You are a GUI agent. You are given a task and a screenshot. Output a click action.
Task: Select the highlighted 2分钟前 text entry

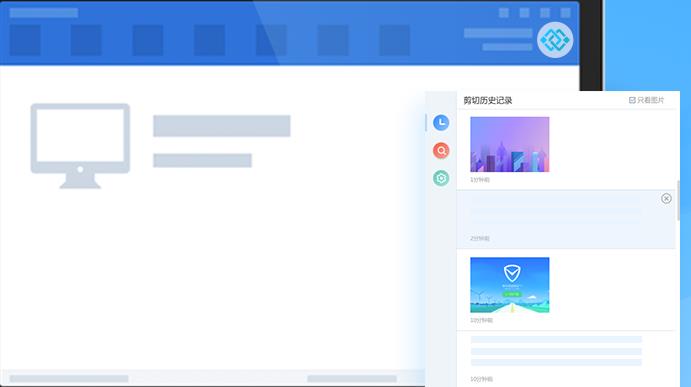(566, 220)
